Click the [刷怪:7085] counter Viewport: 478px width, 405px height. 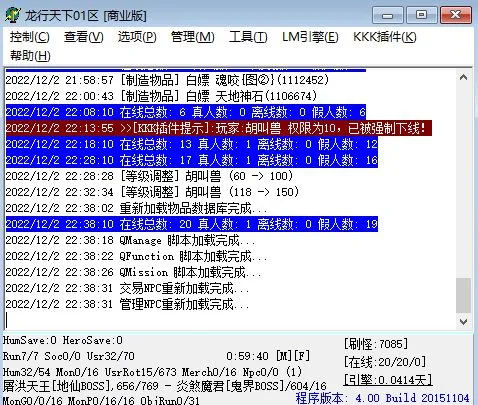tap(376, 344)
